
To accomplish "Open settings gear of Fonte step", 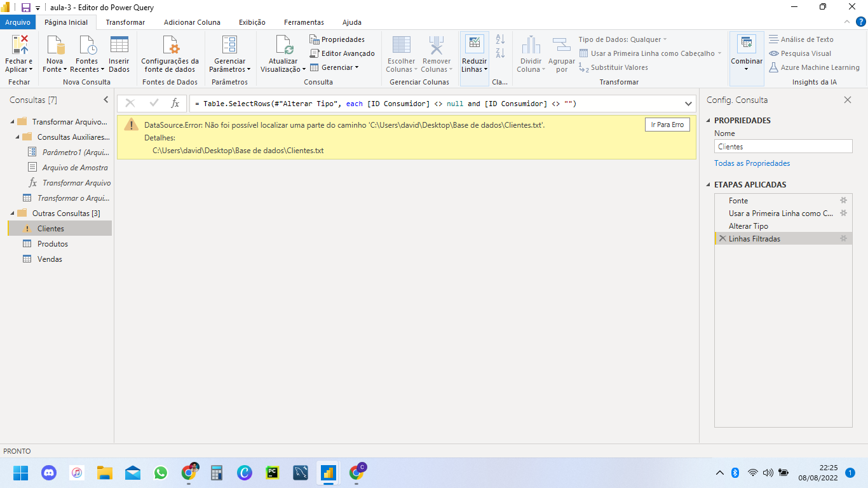I will coord(844,200).
